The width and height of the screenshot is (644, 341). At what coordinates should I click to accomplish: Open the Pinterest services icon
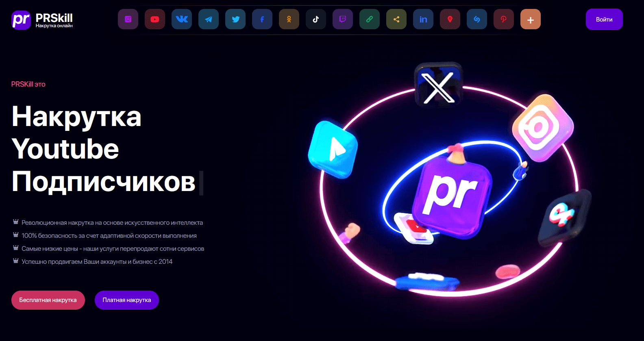[x=504, y=19]
